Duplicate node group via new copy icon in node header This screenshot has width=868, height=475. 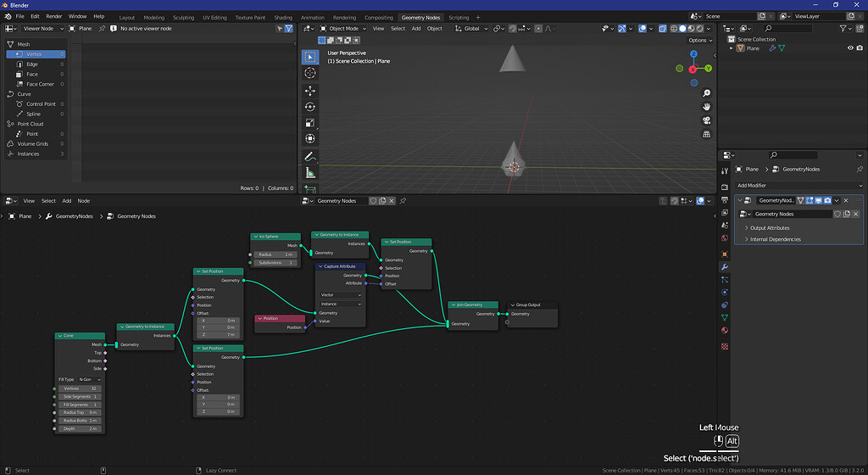pyautogui.click(x=382, y=201)
